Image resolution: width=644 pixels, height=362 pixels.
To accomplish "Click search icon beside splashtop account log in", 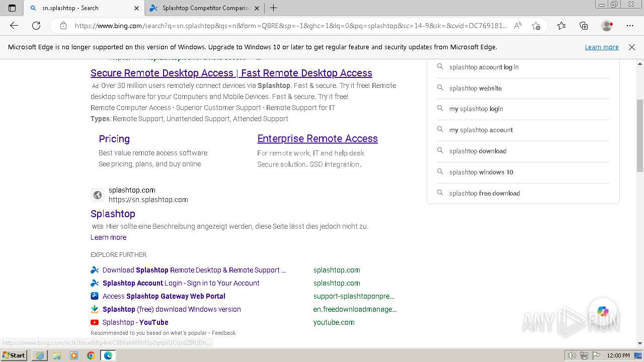I will 440,67.
